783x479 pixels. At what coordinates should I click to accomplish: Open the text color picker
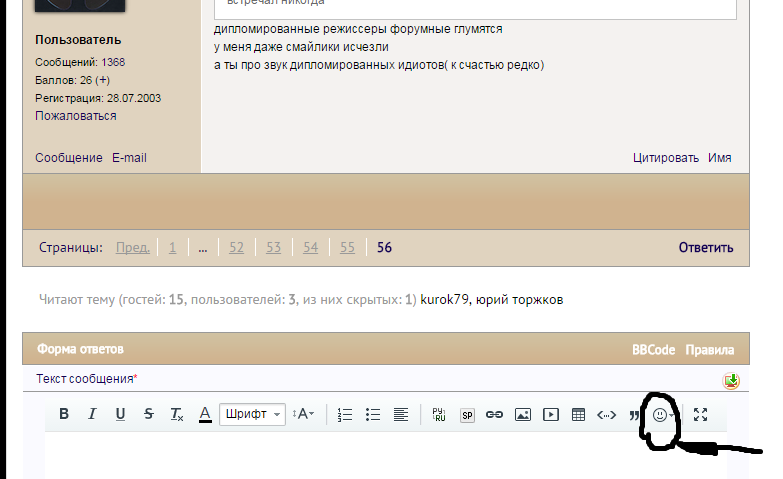[x=204, y=414]
